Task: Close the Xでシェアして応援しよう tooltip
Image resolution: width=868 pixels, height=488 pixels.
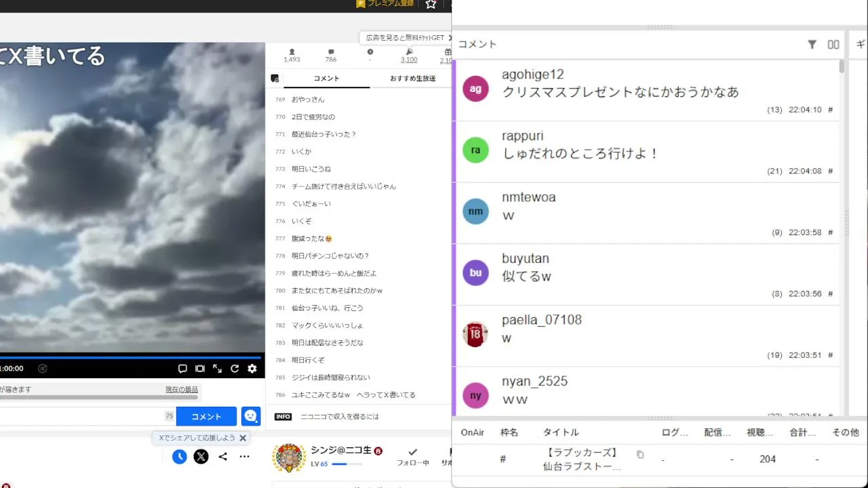Action: (x=243, y=438)
